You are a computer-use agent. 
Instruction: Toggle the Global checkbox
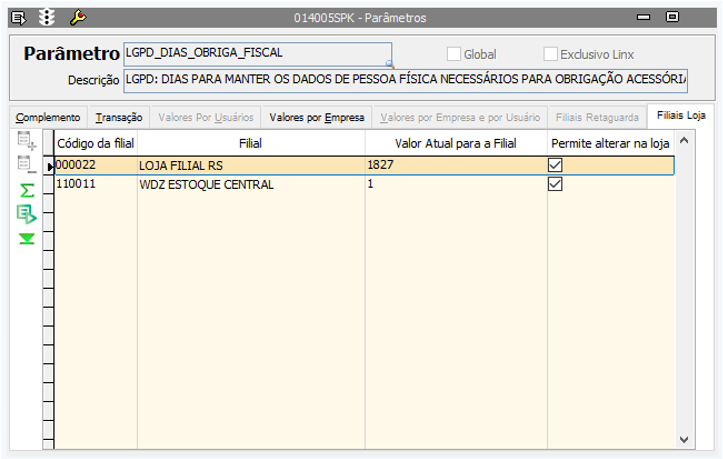(454, 54)
